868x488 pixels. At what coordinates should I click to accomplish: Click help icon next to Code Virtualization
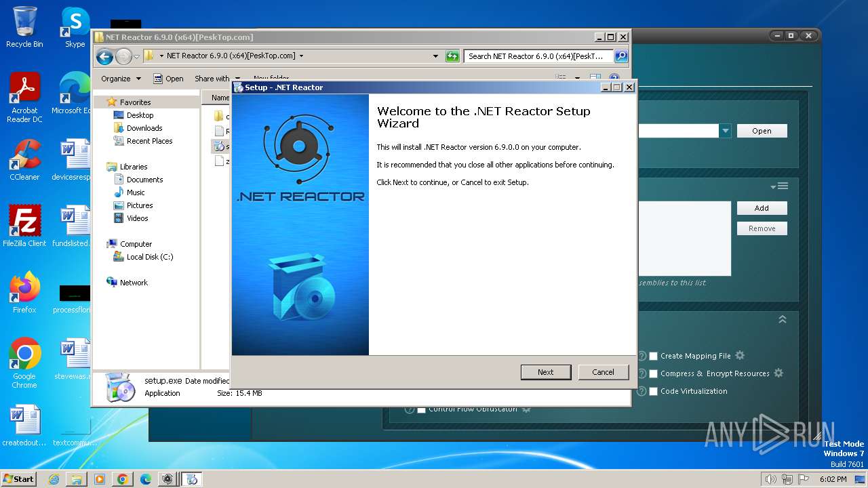point(642,391)
